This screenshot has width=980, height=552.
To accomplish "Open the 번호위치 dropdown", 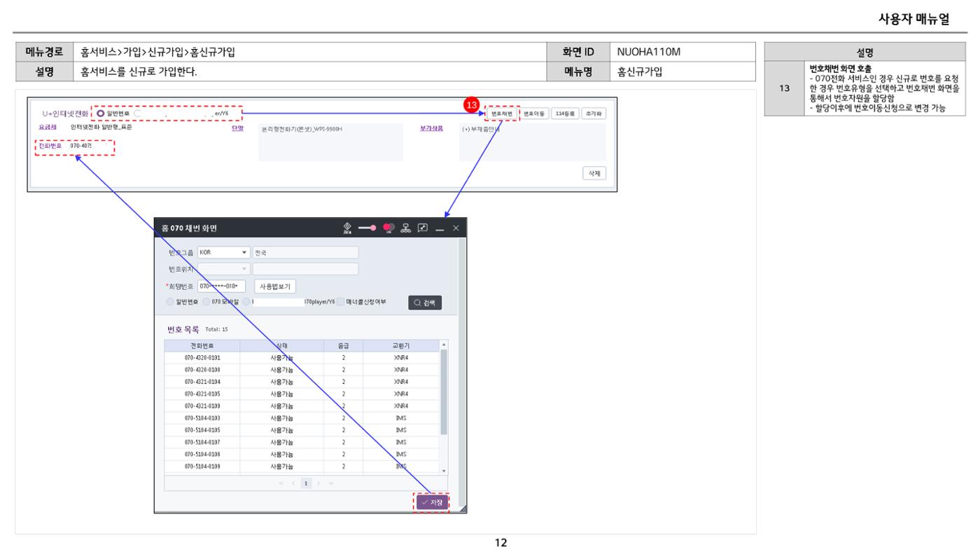I will click(224, 269).
